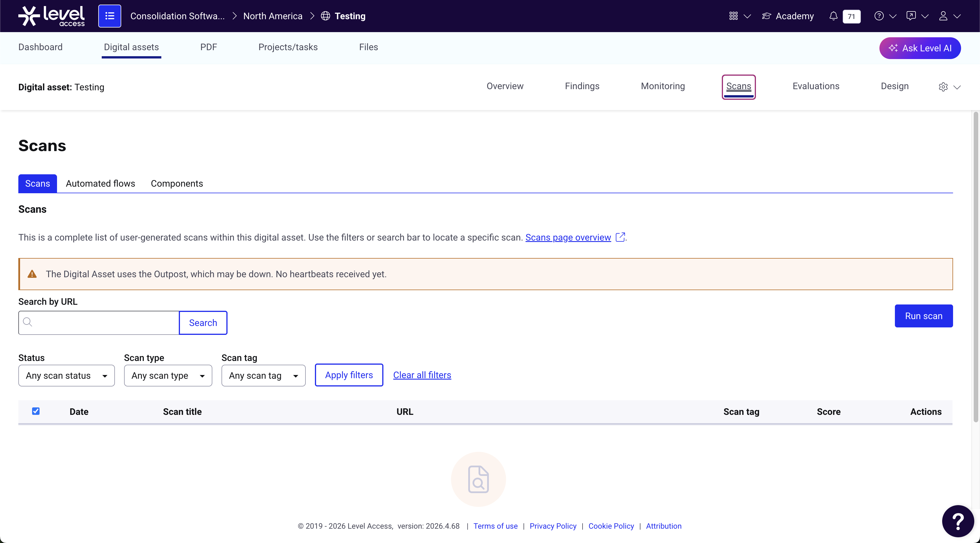Click the Outpost warning triangle icon
Viewport: 980px width, 543px height.
[32, 274]
